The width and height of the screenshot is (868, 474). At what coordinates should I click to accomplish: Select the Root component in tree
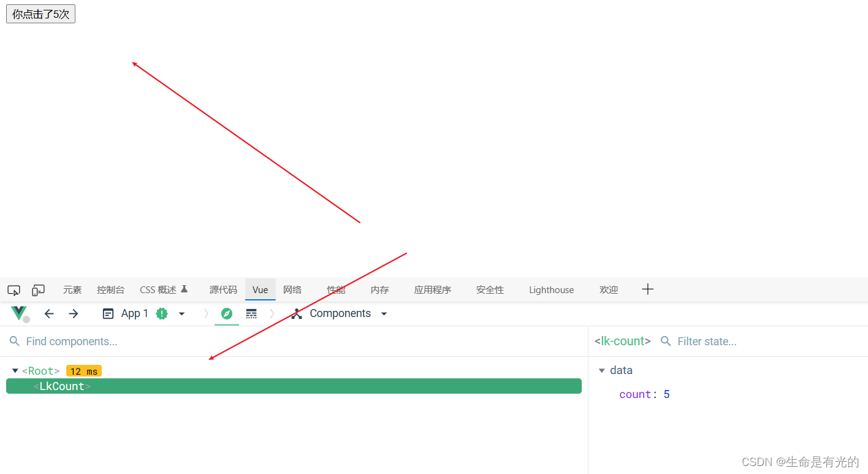(x=41, y=371)
